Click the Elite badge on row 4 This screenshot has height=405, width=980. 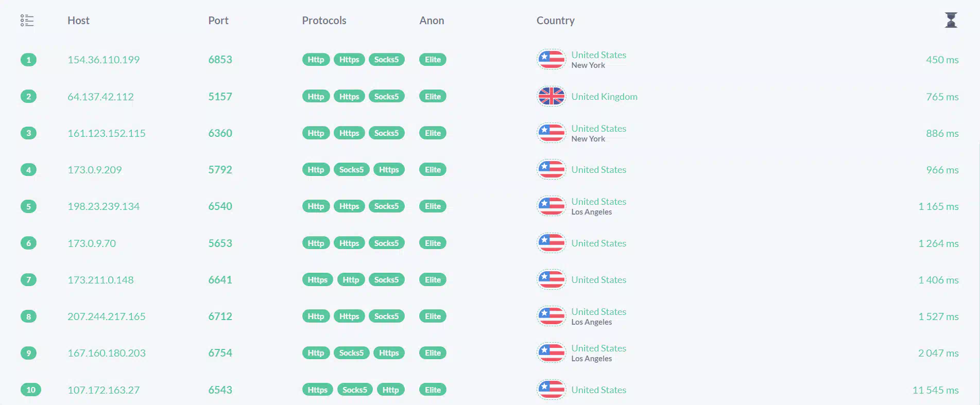point(433,170)
